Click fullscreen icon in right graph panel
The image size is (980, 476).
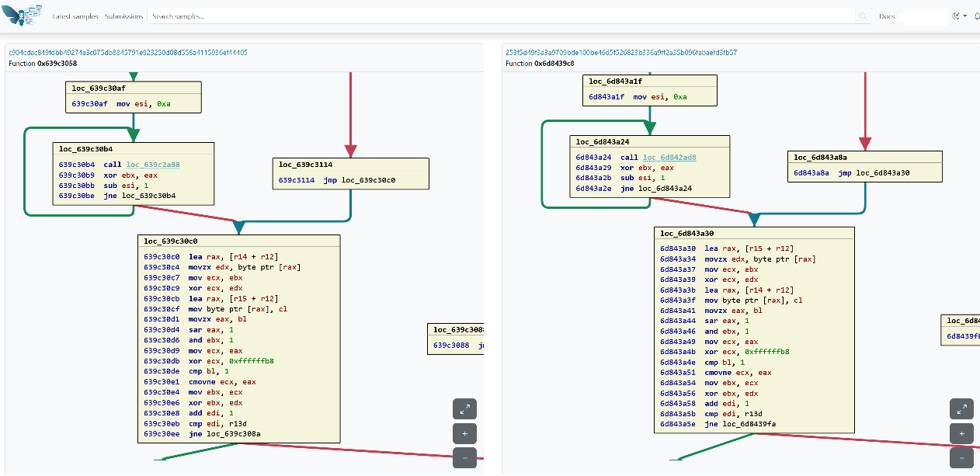pos(961,409)
